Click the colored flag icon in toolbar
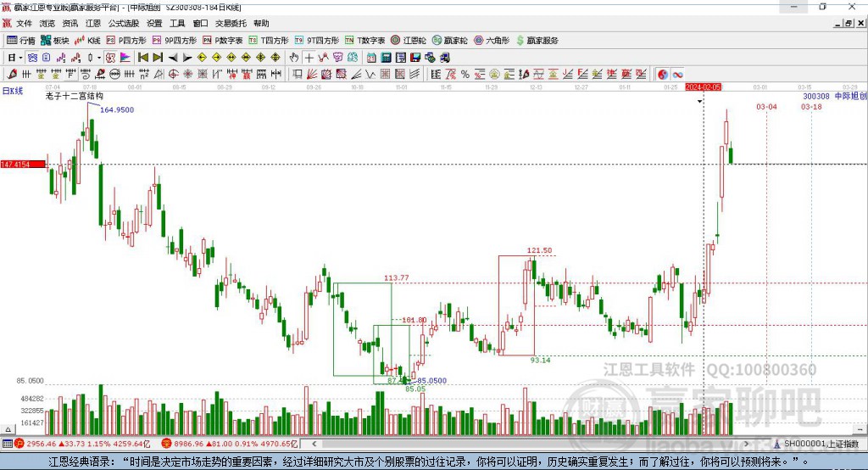 125,57
